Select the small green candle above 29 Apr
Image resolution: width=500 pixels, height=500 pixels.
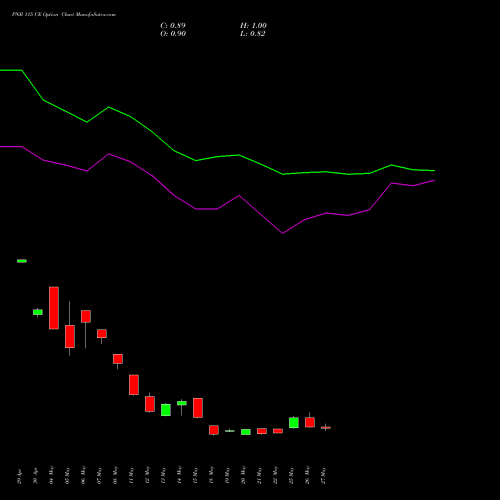[x=22, y=261]
